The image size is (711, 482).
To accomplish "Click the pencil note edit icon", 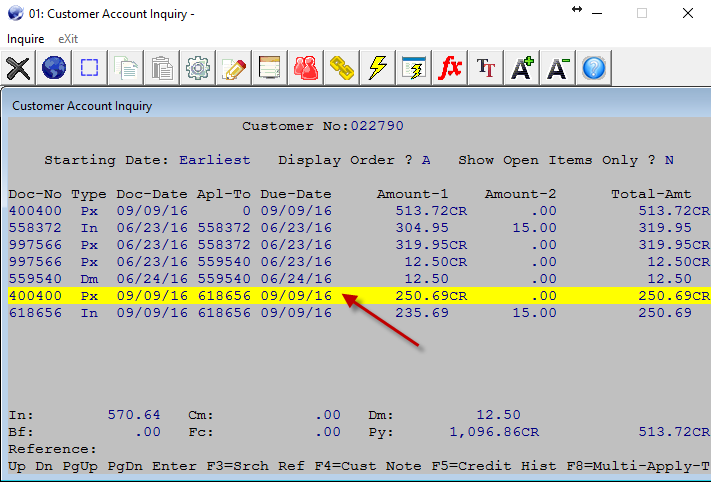I will (x=234, y=68).
